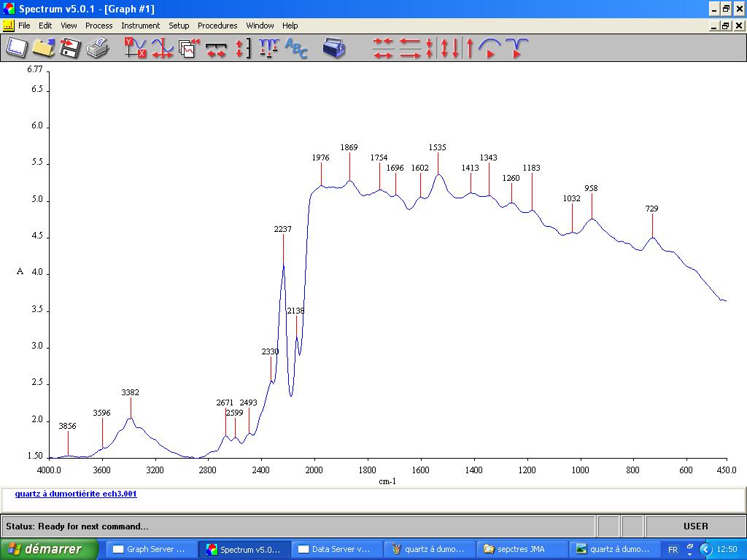
Task: Click the new spectrum window icon
Action: pyautogui.click(x=16, y=48)
